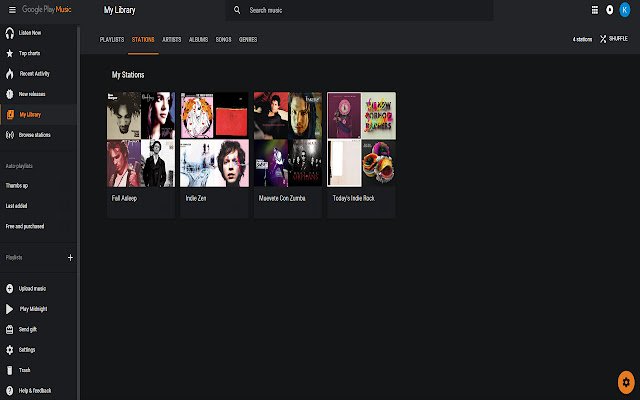Image resolution: width=640 pixels, height=400 pixels.
Task: Open the K account avatar
Action: pyautogui.click(x=624, y=10)
